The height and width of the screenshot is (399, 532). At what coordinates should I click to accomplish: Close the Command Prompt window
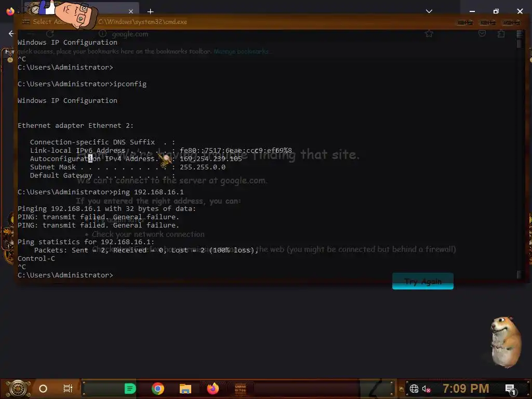(512, 22)
